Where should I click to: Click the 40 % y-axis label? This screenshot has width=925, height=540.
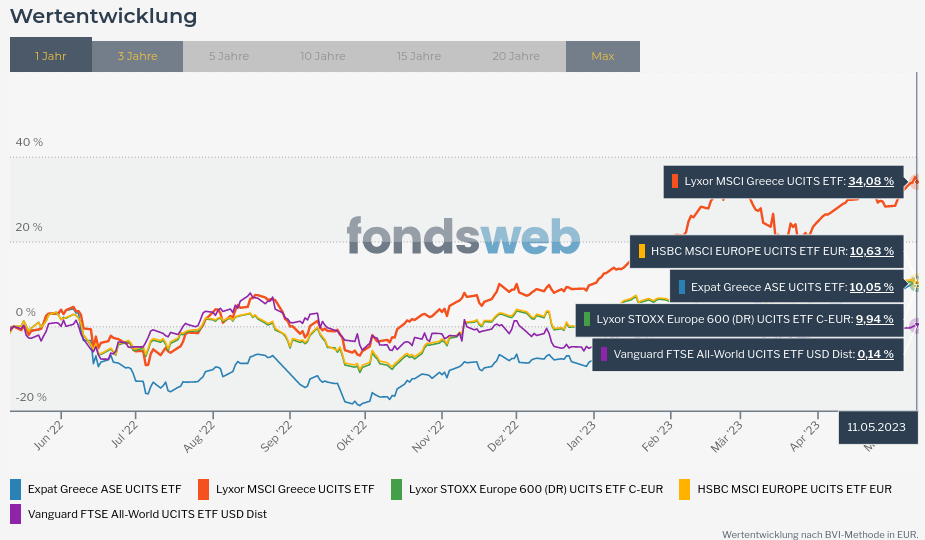pyautogui.click(x=29, y=142)
